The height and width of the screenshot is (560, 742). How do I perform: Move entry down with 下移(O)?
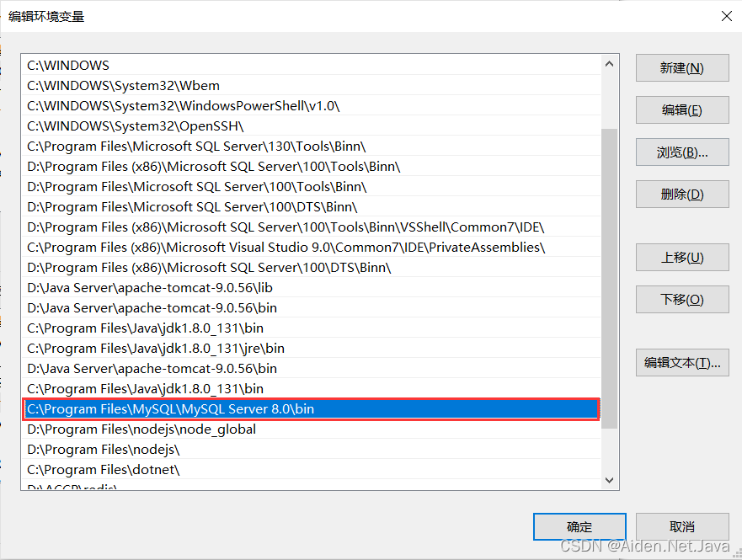click(x=682, y=300)
